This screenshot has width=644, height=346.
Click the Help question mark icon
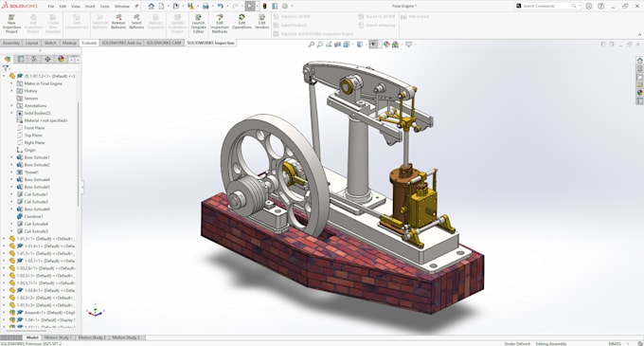click(x=600, y=7)
